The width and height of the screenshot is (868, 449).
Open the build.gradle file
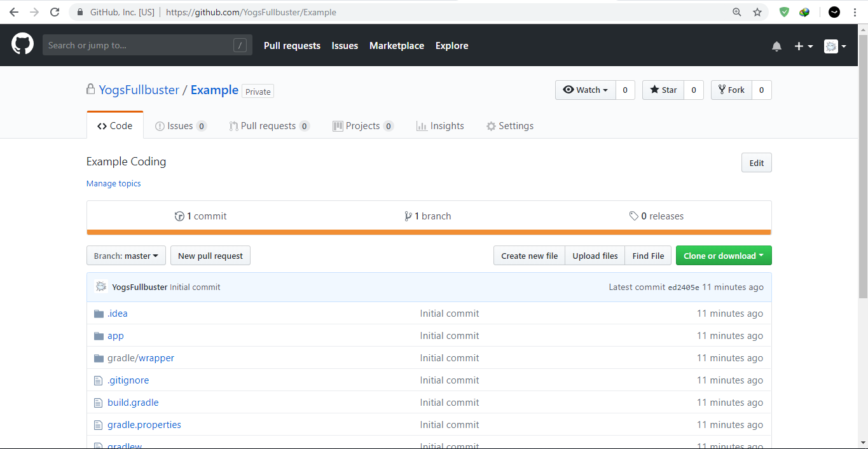point(133,403)
